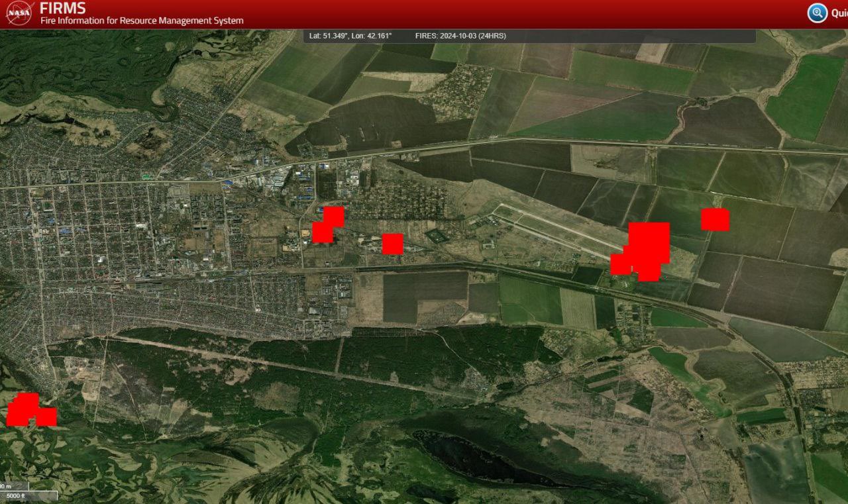Click the two-square fire cluster at the city's east edge
Viewport: 848px width, 504px height.
[x=328, y=225]
